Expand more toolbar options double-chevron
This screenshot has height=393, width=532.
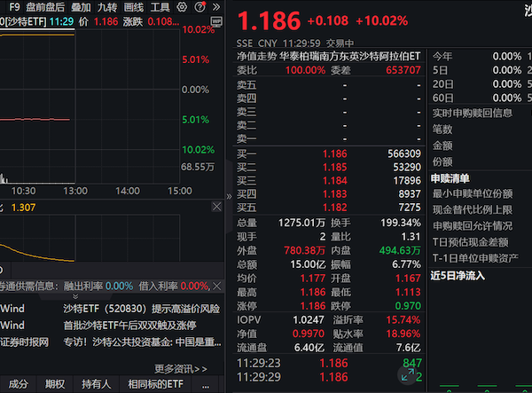tap(215, 7)
